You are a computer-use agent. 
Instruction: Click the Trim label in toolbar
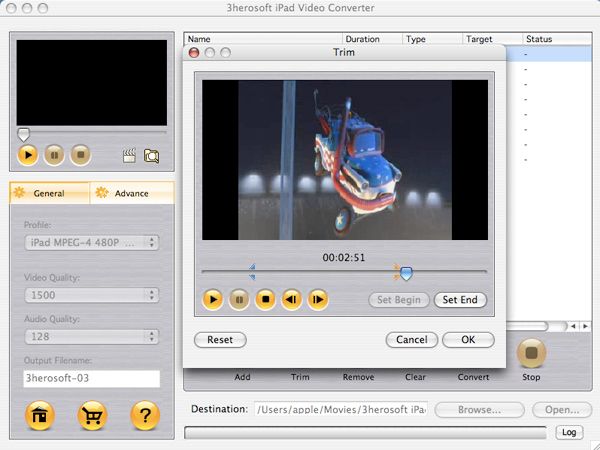pos(300,377)
